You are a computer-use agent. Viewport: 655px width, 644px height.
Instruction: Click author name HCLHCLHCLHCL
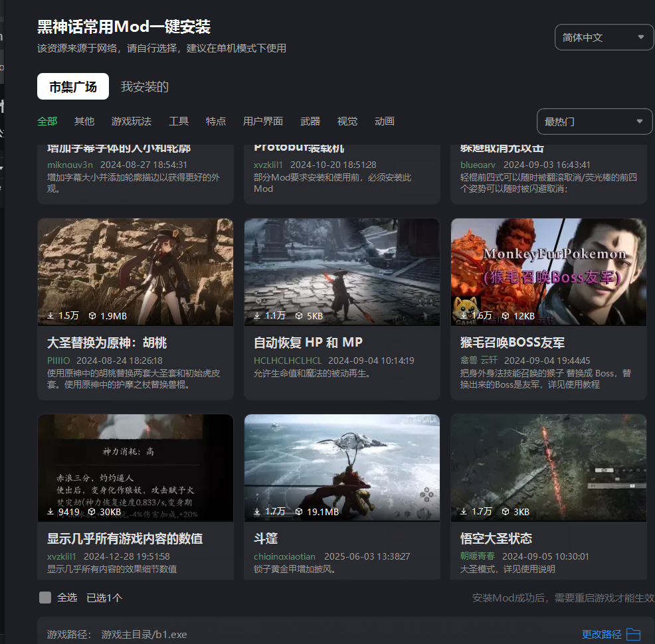pyautogui.click(x=288, y=361)
